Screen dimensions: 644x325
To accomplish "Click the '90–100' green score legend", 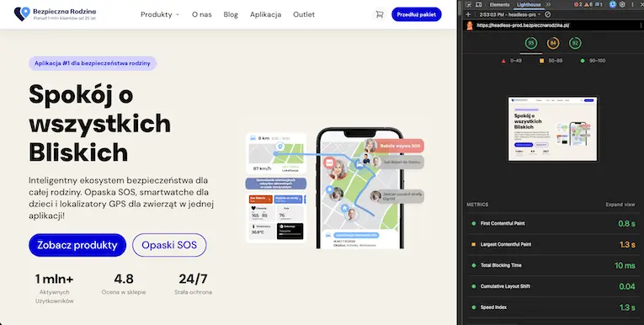I will pos(593,61).
